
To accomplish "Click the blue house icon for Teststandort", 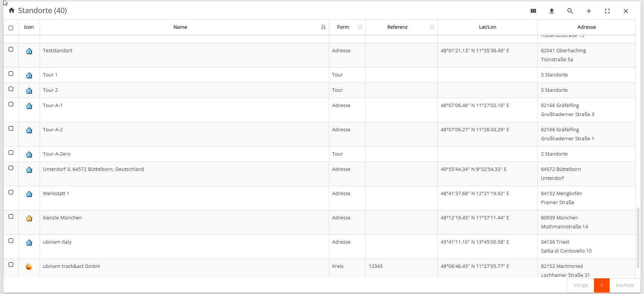I will pos(29,51).
